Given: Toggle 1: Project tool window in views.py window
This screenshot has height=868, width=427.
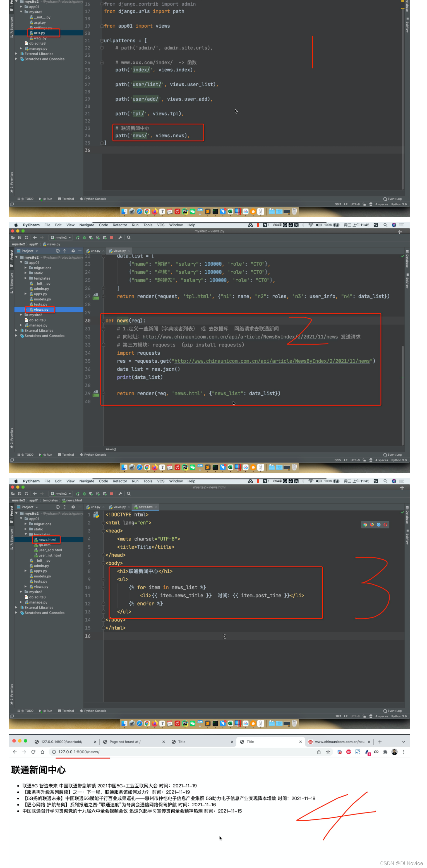Looking at the screenshot, I should click(11, 258).
